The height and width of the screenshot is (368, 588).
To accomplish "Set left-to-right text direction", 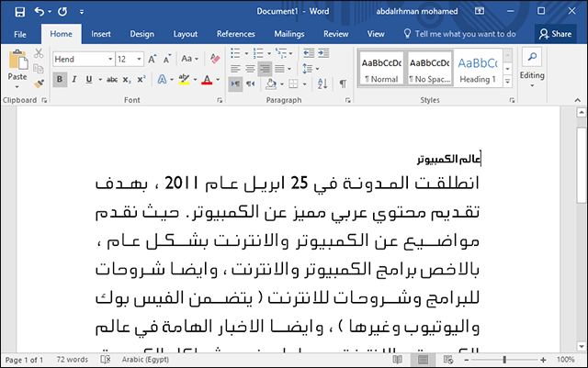I will (x=235, y=84).
